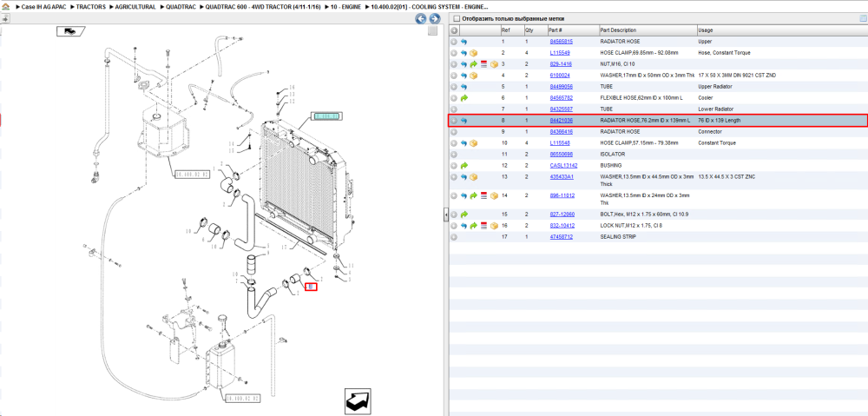This screenshot has width=868, height=416.
Task: Toggle circle marker for ref 11 ISOLATOR
Action: point(454,155)
